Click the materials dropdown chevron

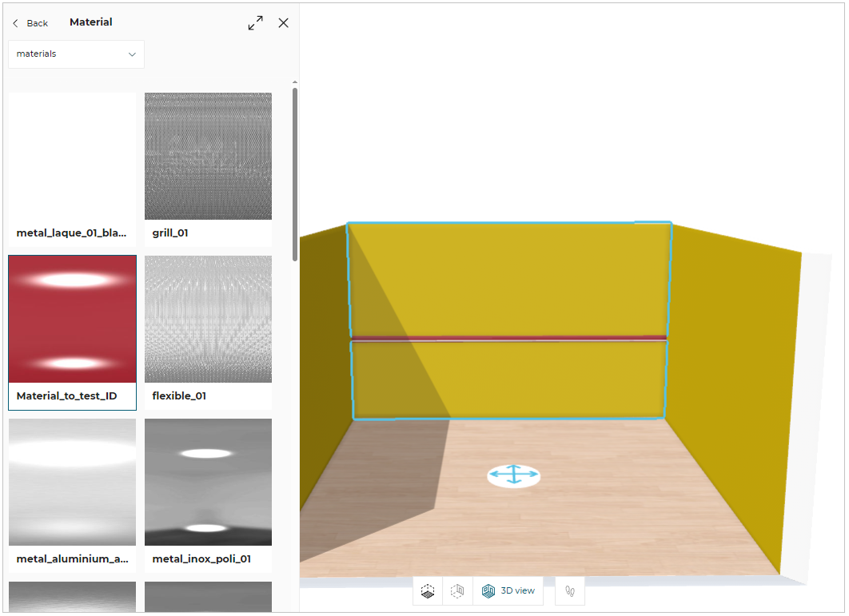click(x=132, y=54)
